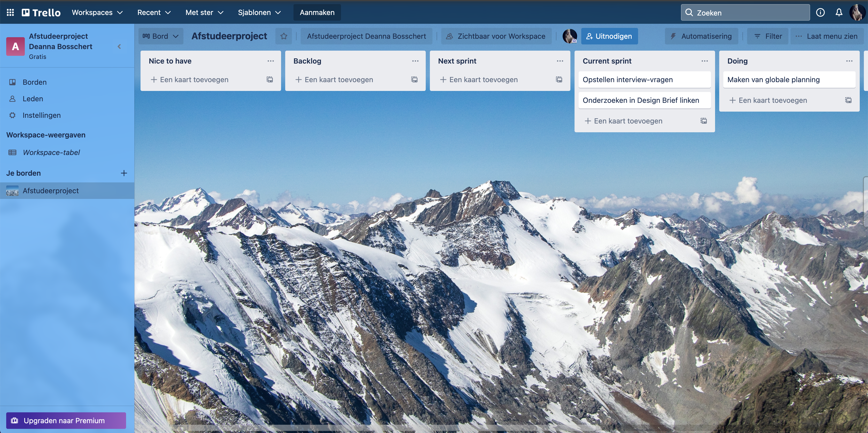Change board visibility via Zichtbaar voor Workspace

pyautogui.click(x=496, y=36)
